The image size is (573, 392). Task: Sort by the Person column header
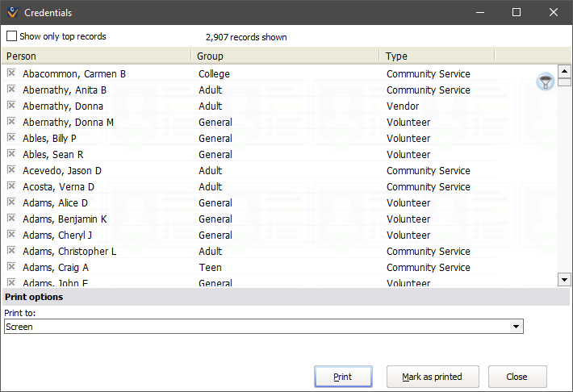click(97, 56)
